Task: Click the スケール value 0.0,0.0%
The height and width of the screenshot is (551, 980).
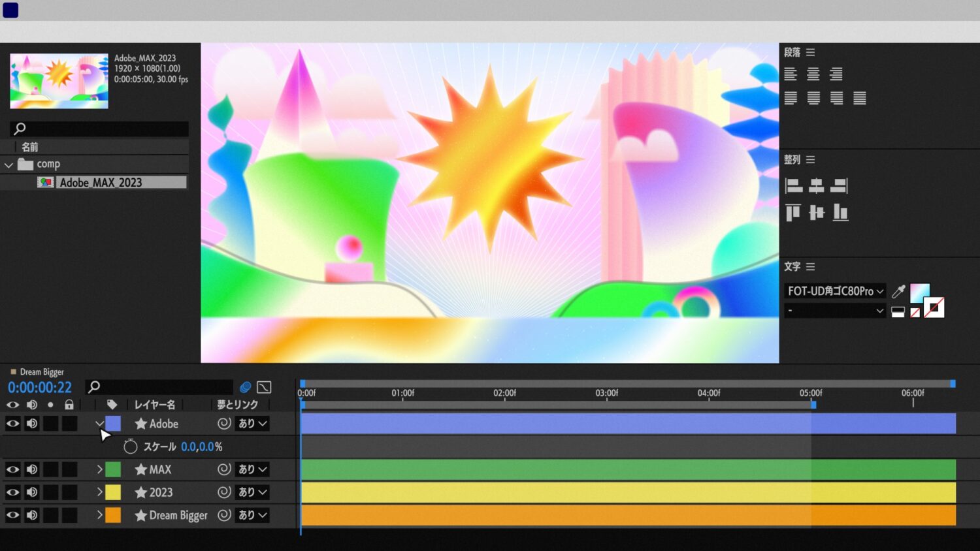Action: pos(202,447)
